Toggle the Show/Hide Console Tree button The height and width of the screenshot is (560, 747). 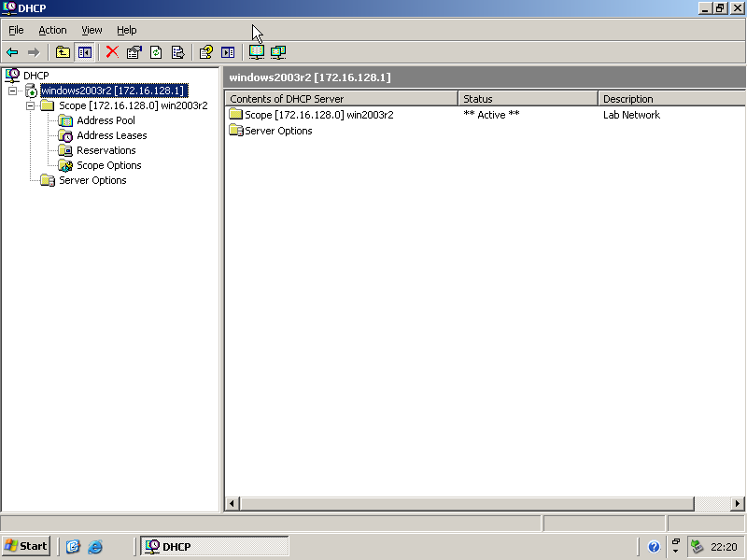(85, 52)
